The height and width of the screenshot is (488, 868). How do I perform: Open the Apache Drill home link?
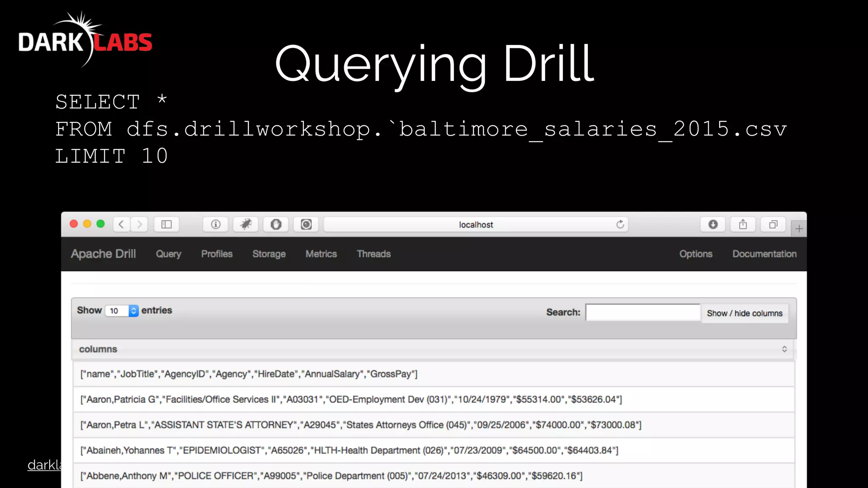pos(103,254)
